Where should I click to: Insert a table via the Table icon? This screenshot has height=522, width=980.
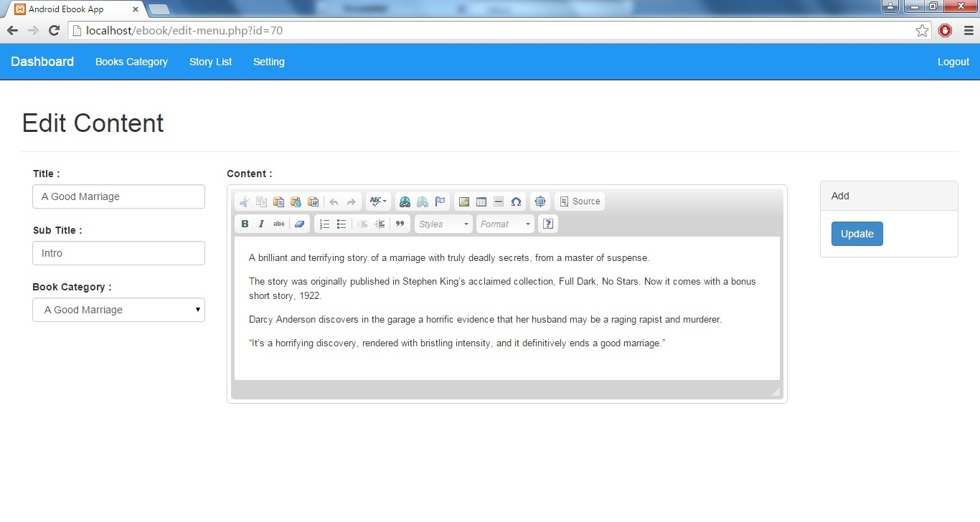(481, 201)
